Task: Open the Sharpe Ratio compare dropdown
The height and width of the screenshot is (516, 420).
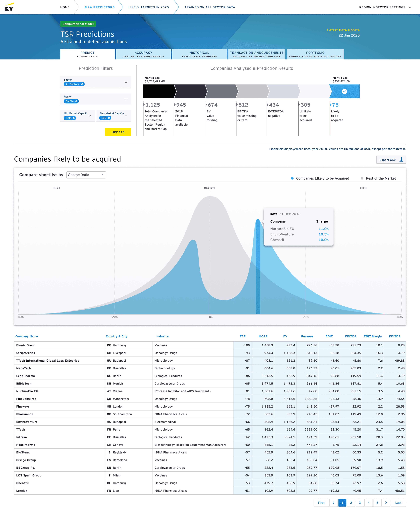Action: click(86, 175)
